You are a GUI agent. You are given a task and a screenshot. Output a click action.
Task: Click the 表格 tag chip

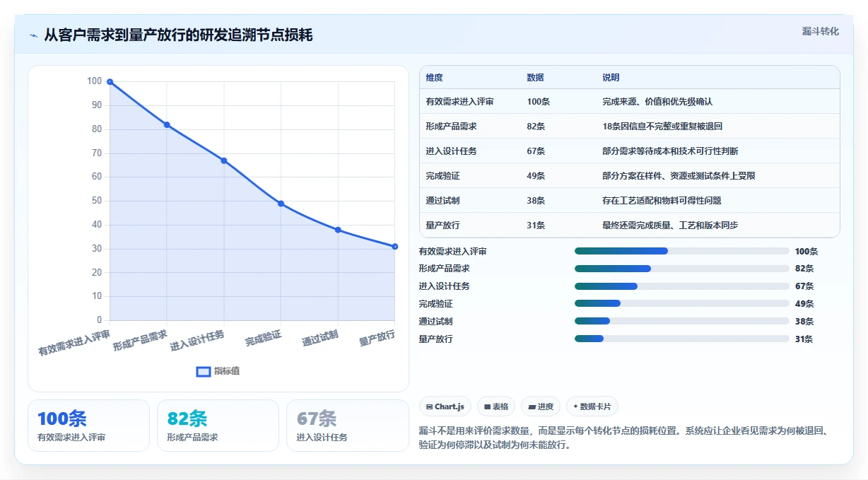click(495, 406)
